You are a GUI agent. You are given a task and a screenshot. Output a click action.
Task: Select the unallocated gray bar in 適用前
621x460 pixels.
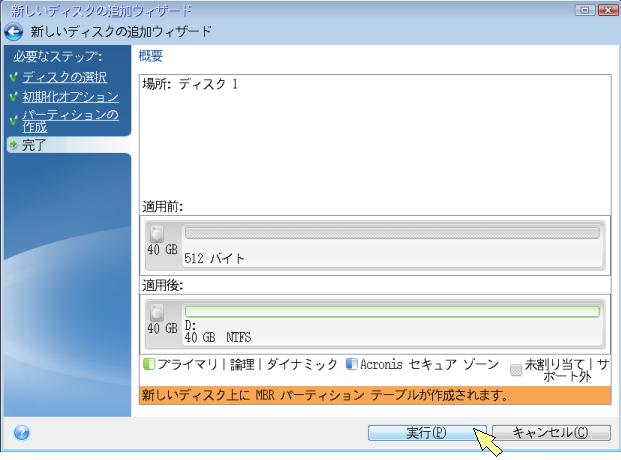pos(392,233)
